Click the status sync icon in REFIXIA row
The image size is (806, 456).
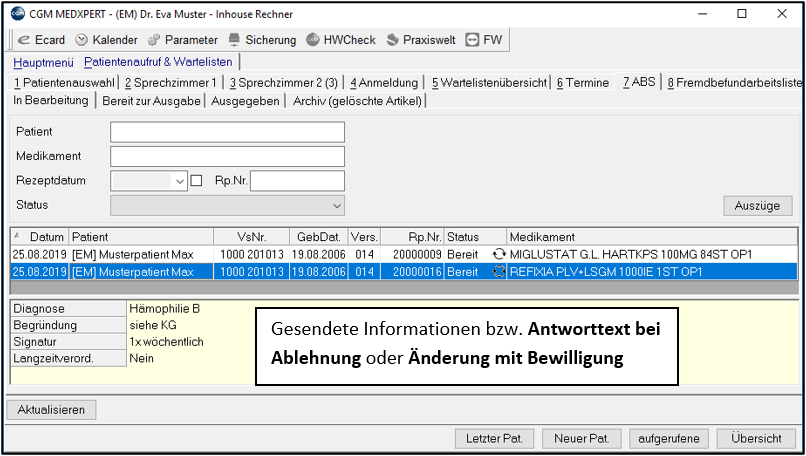[x=499, y=271]
